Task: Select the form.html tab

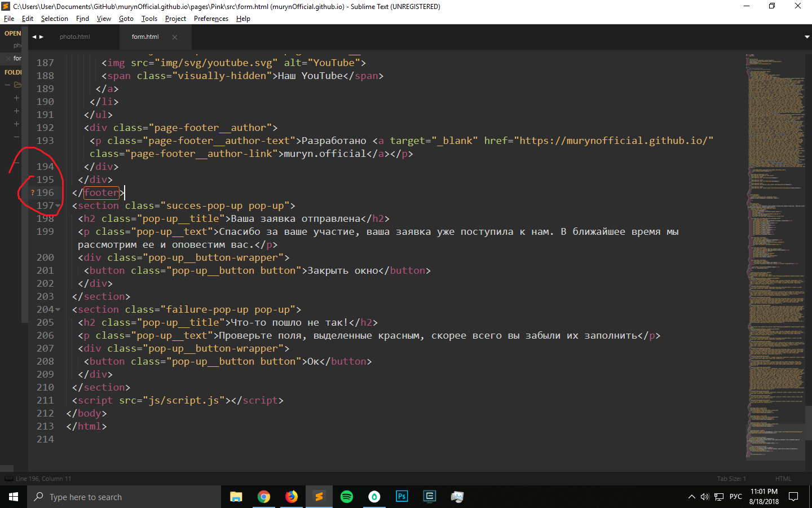Action: point(145,37)
